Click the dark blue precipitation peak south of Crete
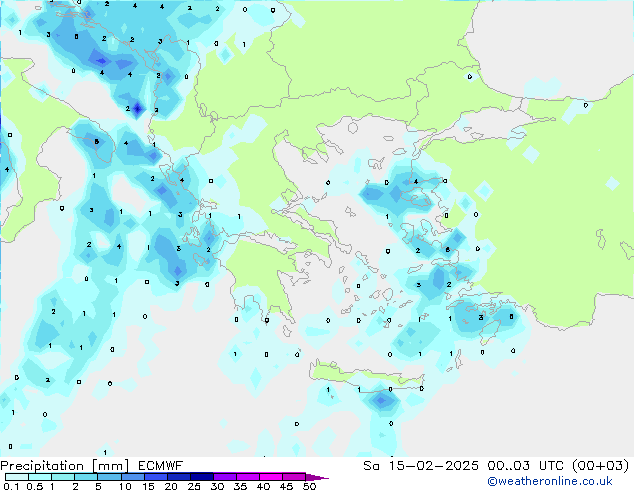Viewport: 634px width, 490px height. coord(380,401)
